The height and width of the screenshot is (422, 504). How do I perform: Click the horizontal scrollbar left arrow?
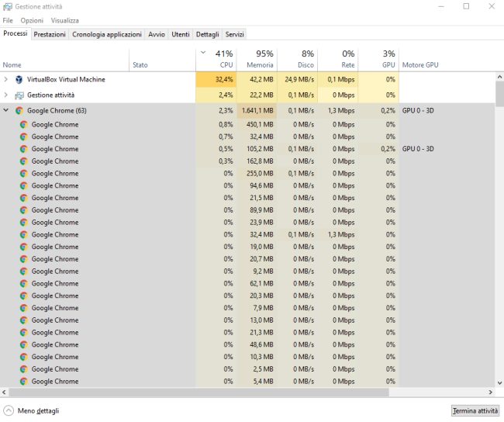(x=4, y=392)
